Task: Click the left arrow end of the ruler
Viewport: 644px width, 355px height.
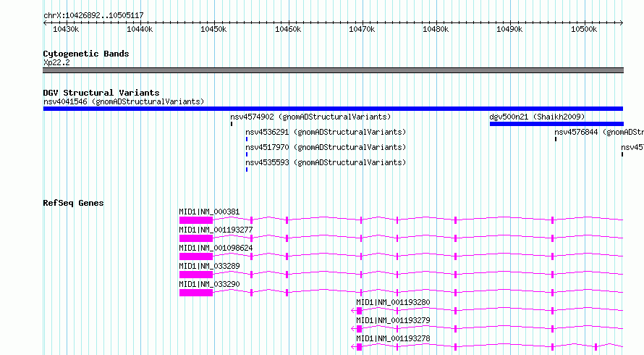Action: (x=45, y=23)
